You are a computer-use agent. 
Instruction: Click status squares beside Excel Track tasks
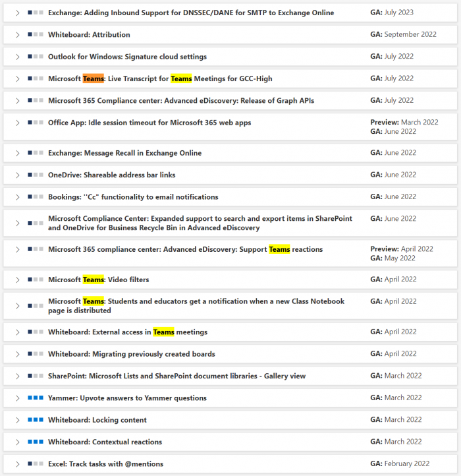coord(36,463)
